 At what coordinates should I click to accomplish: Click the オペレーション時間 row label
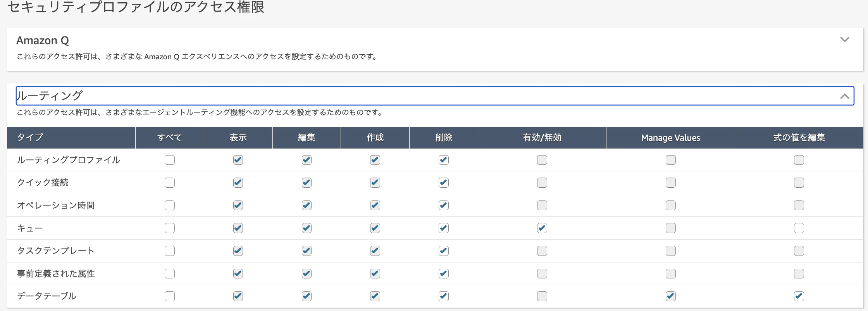56,205
